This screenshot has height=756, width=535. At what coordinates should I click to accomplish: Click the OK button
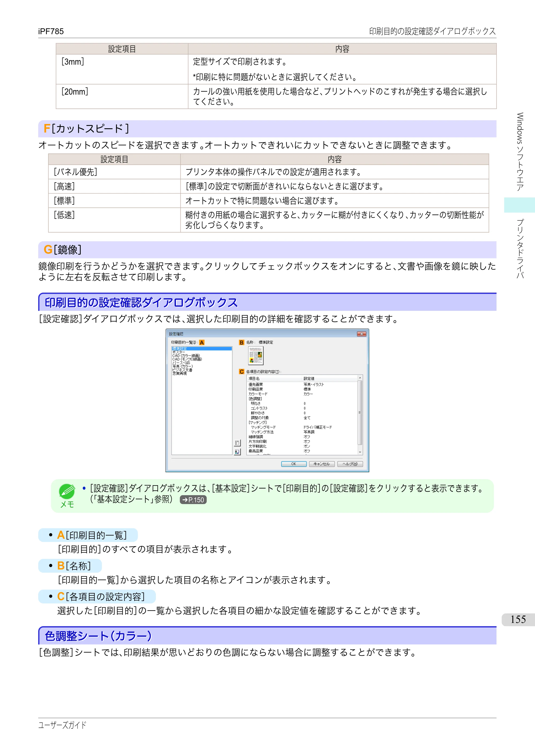point(294,464)
